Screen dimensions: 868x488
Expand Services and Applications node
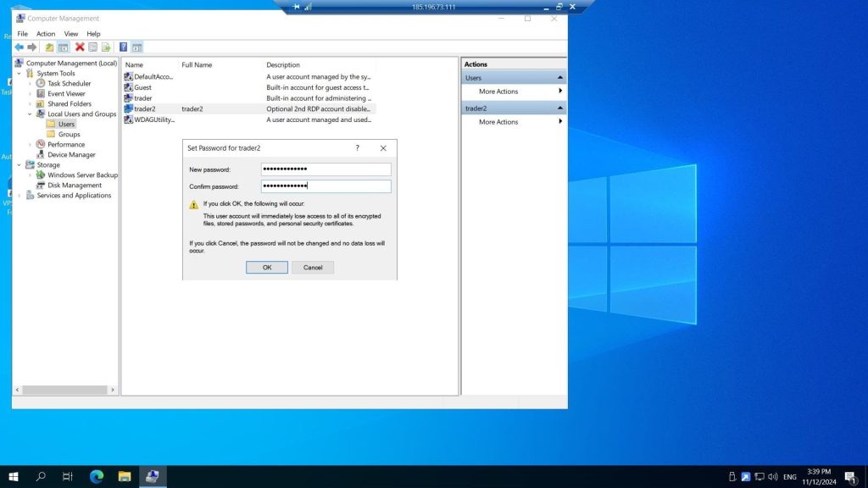tap(19, 196)
